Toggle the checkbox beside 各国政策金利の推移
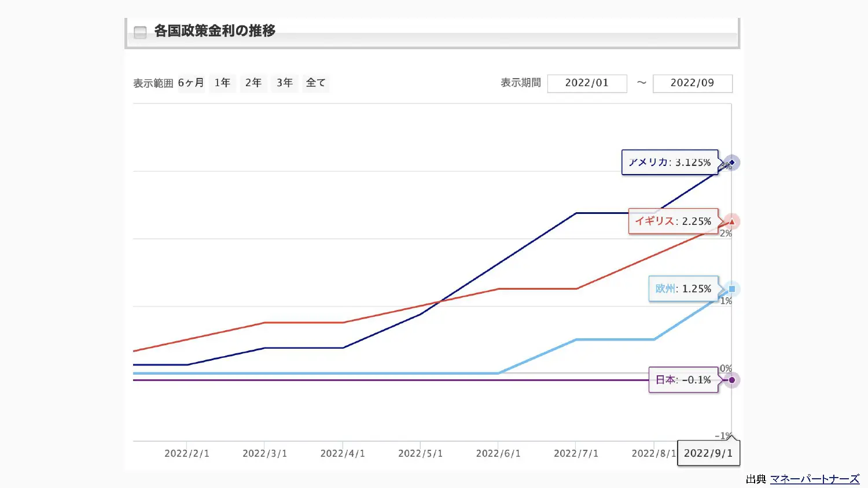Viewport: 868px width, 488px height. (x=140, y=32)
